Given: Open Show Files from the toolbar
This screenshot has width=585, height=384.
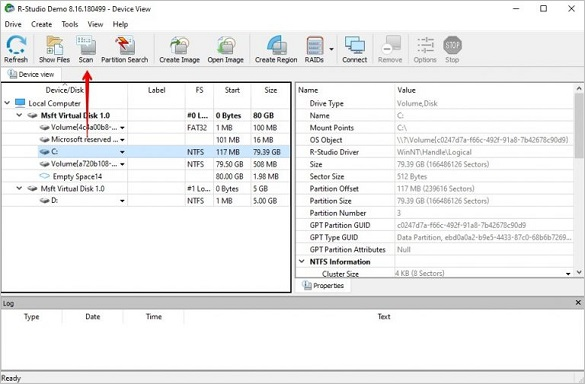Looking at the screenshot, I should pyautogui.click(x=54, y=49).
